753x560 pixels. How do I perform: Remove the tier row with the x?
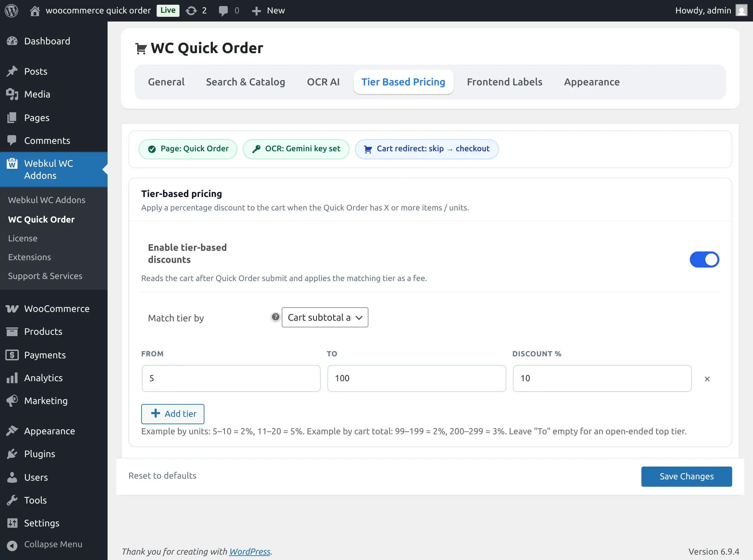[x=707, y=379]
